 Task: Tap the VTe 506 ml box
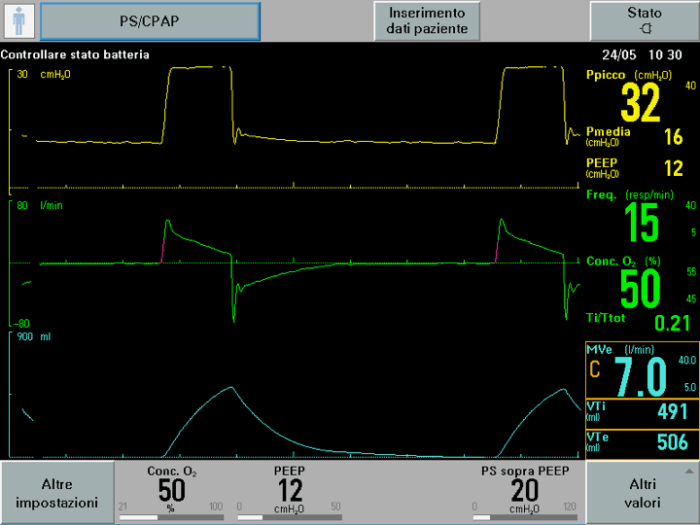tap(640, 443)
